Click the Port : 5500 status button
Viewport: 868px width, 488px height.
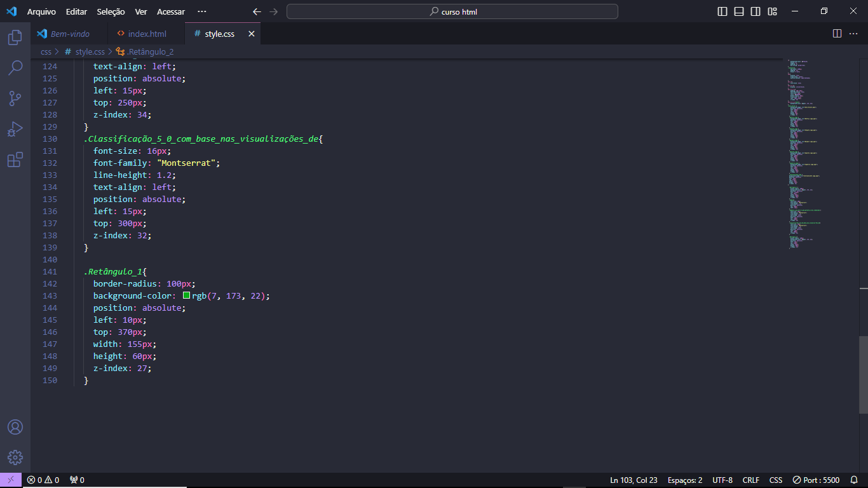pos(816,480)
